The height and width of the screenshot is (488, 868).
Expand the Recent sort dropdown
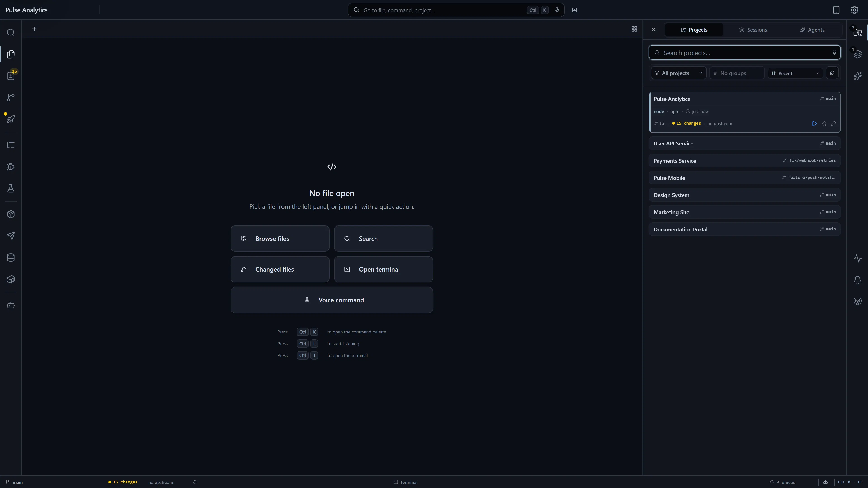tap(795, 73)
